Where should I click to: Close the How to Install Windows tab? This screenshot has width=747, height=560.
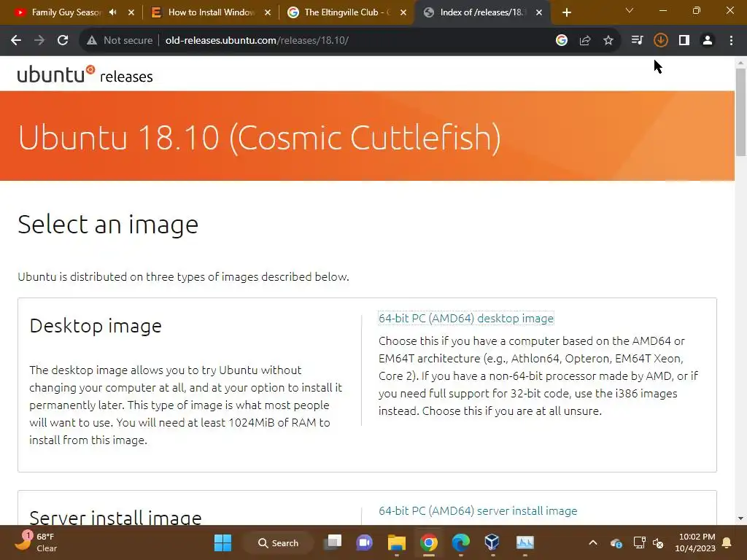[x=268, y=13]
